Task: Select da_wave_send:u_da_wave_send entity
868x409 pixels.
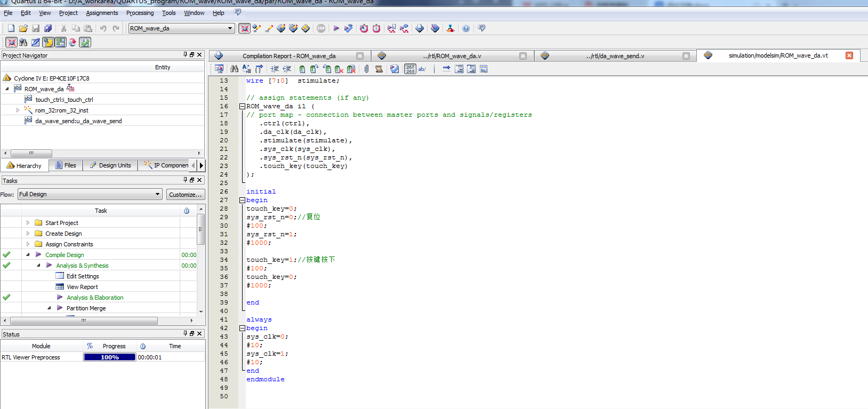Action: point(78,121)
